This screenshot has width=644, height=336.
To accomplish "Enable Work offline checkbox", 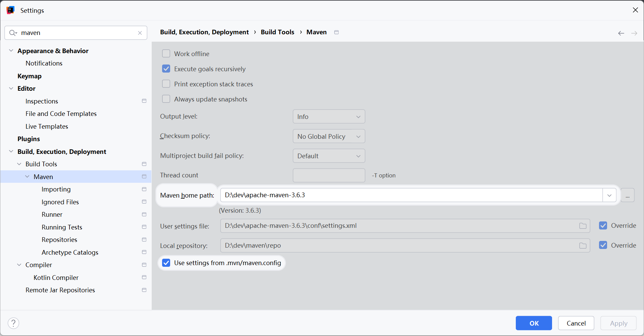I will 166,54.
